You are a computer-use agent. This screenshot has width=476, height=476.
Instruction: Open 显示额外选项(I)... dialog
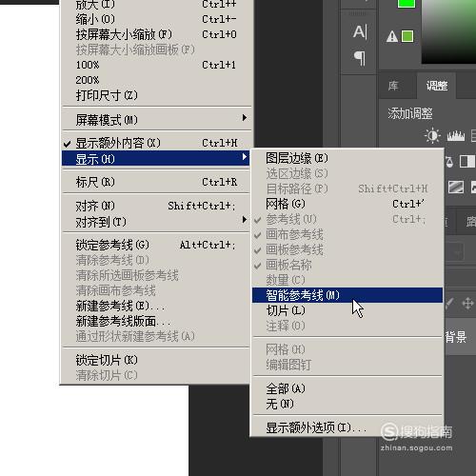[347, 427]
